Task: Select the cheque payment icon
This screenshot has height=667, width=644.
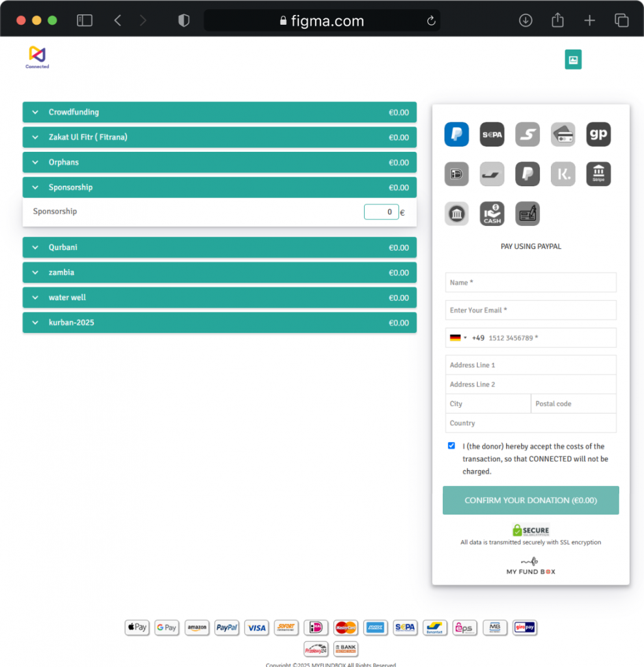Action: (527, 214)
